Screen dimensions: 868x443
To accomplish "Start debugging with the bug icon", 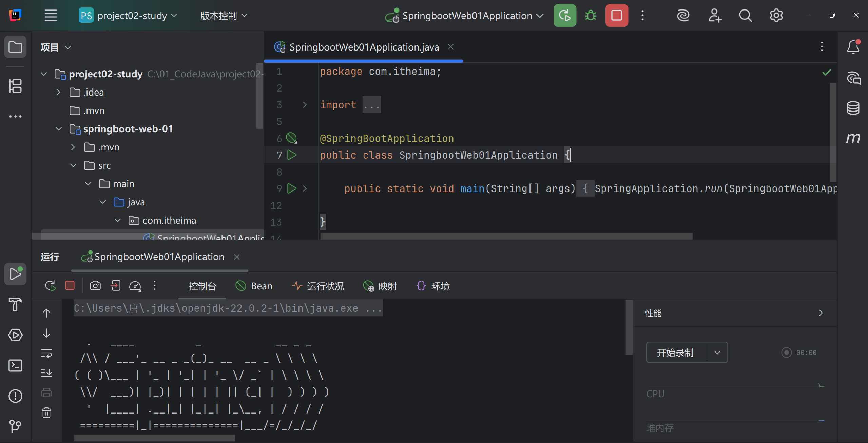I will pos(590,15).
